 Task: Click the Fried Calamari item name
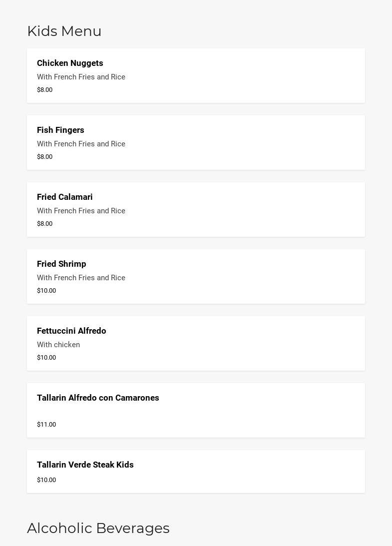[x=65, y=197]
